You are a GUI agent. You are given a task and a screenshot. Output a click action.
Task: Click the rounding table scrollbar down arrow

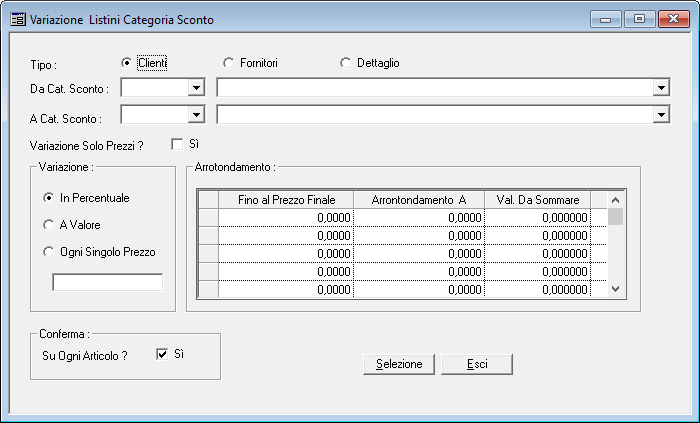point(616,289)
